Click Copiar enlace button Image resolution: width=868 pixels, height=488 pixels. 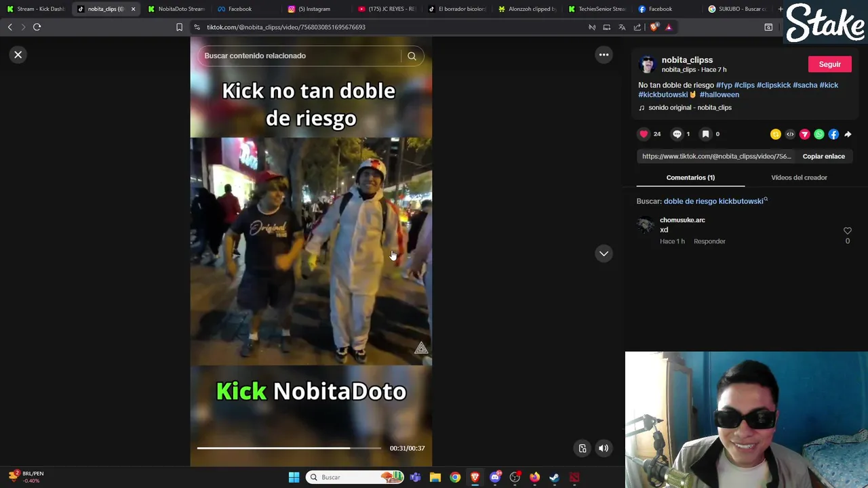(x=823, y=157)
